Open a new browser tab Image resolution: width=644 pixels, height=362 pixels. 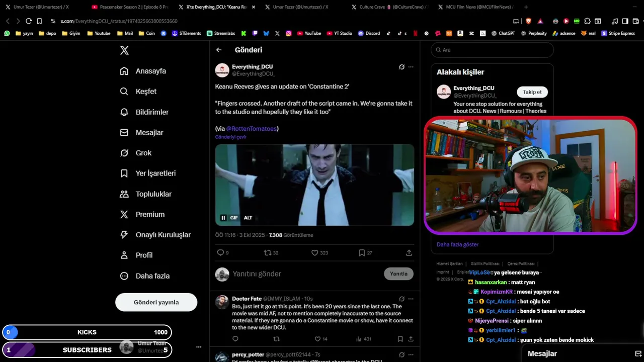(x=526, y=7)
